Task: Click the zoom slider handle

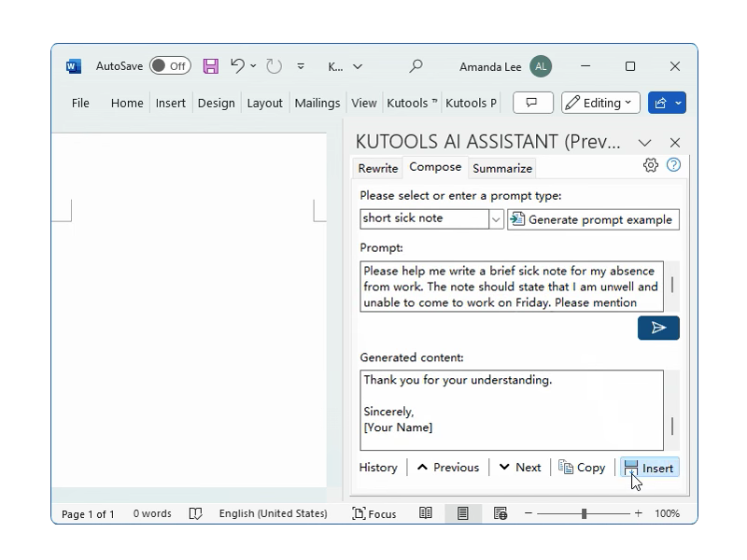Action: 585,513
